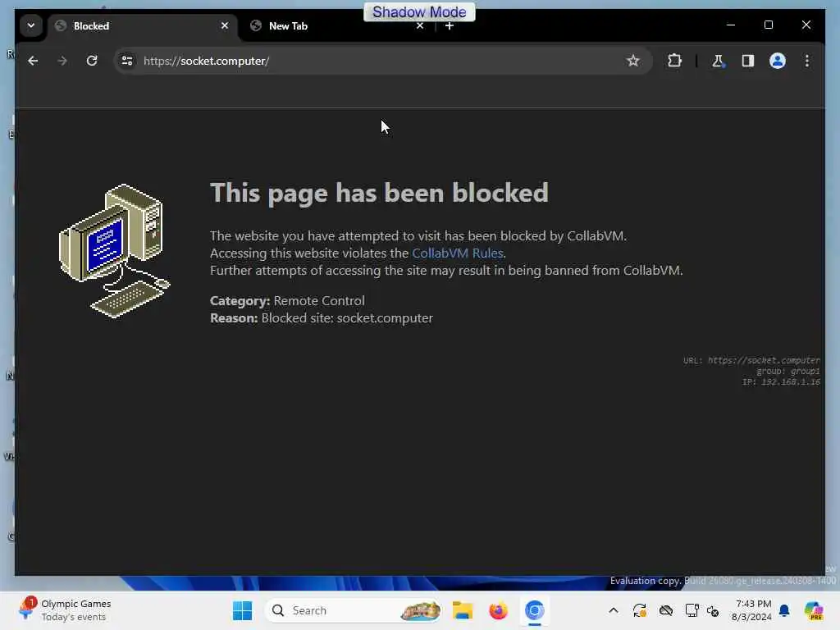Click the browser forward arrow

(62, 61)
